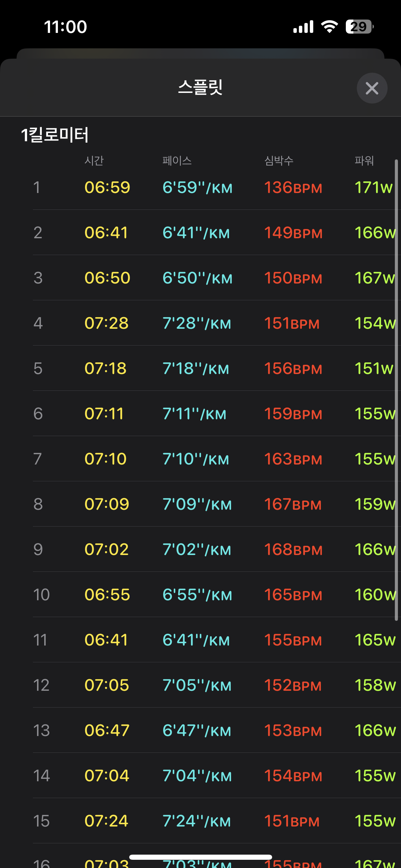Screen dimensions: 401x868
Task: Select the 7'28''/KM pace in split 4
Action: pos(197,323)
